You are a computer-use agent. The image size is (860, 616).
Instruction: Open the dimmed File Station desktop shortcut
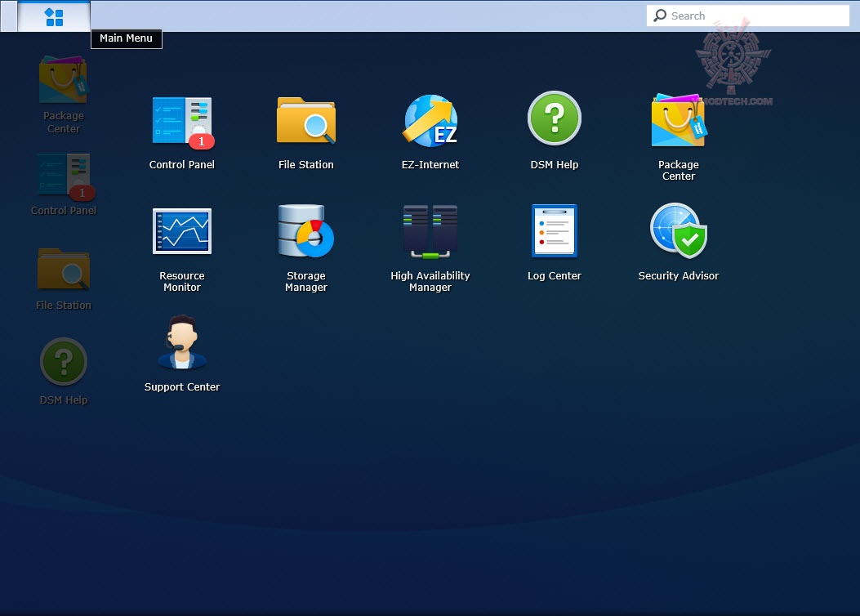[64, 279]
